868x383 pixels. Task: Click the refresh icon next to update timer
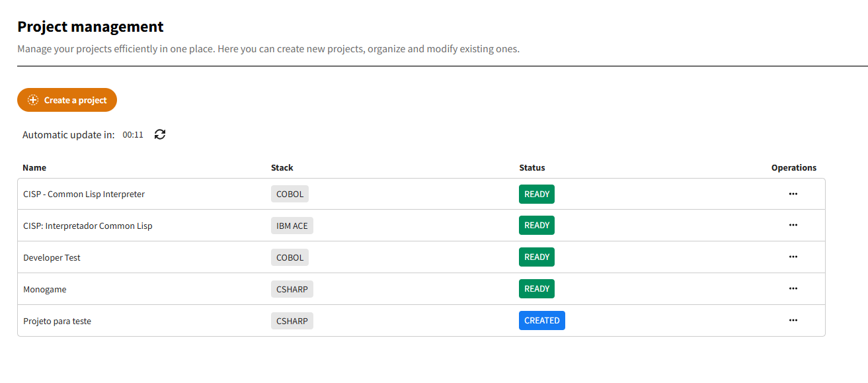(x=160, y=134)
